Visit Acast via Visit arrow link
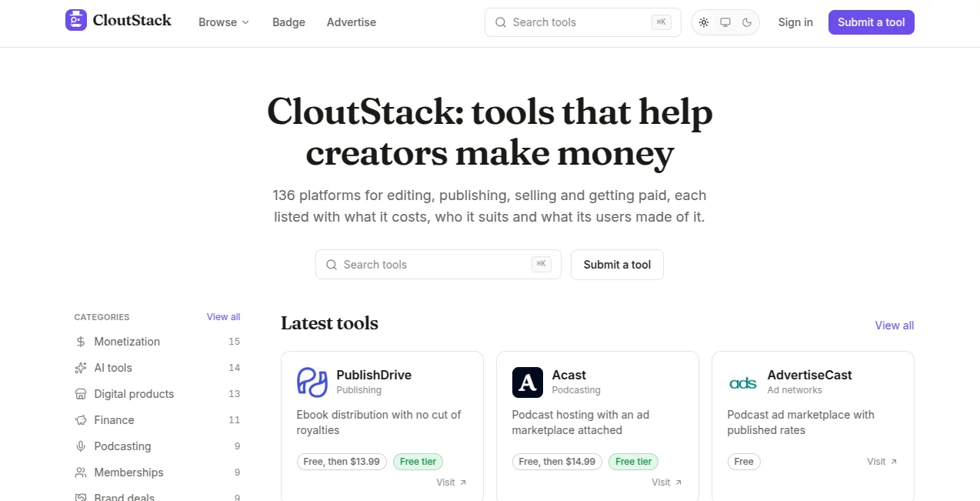 (667, 483)
